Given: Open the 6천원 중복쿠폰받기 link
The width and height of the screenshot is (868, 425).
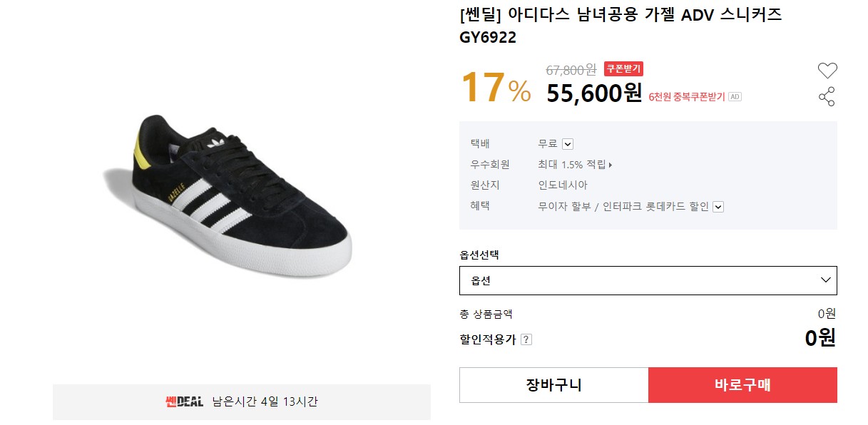Looking at the screenshot, I should (686, 97).
